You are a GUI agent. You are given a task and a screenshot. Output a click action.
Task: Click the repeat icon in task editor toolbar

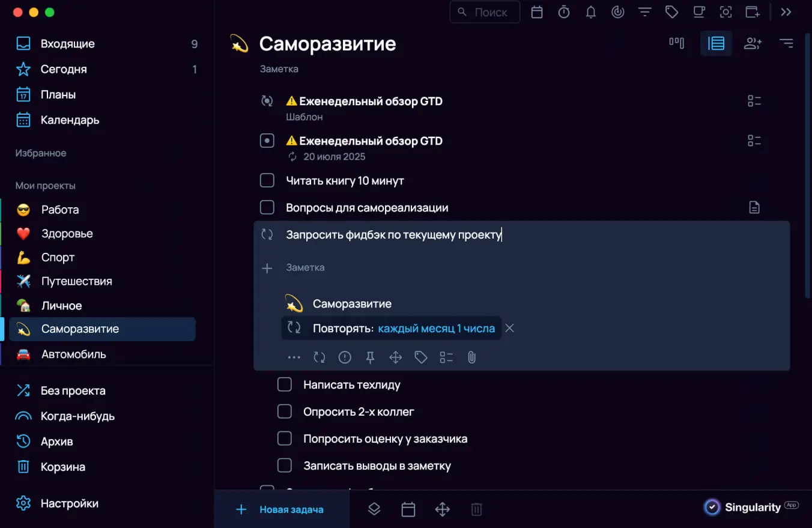click(x=320, y=357)
